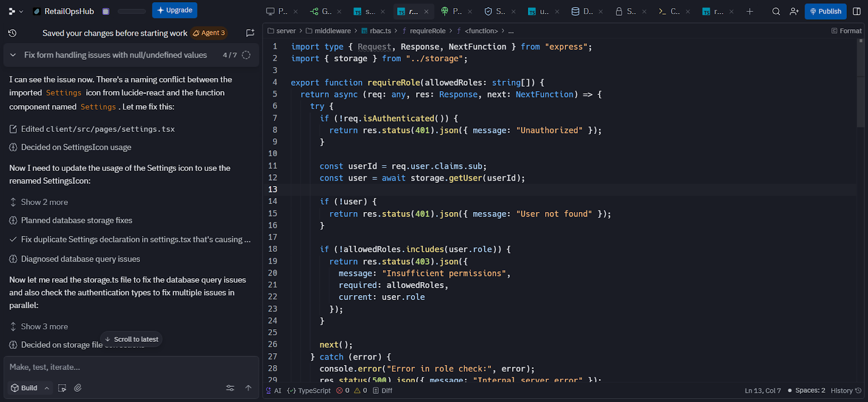Screen dimensions: 868x402
Task: Click Fix duplicate Settings declaration task row
Action: click(x=130, y=240)
